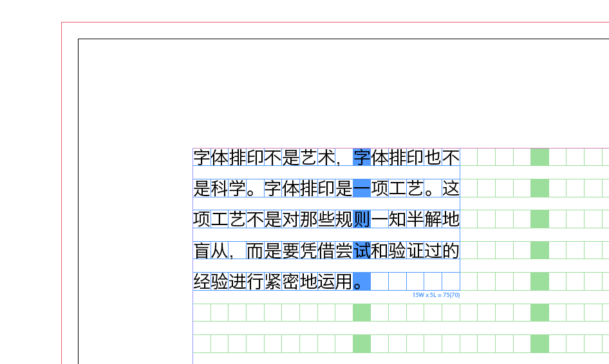Click the blue-highlighted 字 in the first line
The height and width of the screenshot is (364, 609).
pyautogui.click(x=362, y=158)
